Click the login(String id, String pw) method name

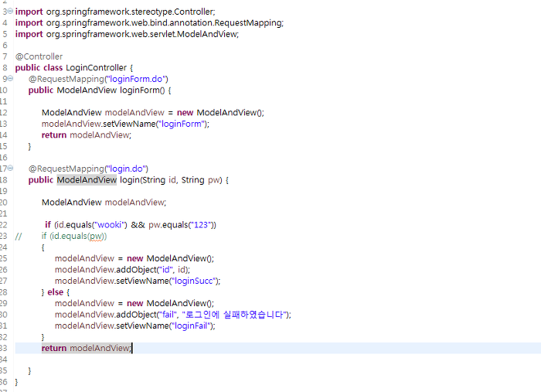pos(129,180)
